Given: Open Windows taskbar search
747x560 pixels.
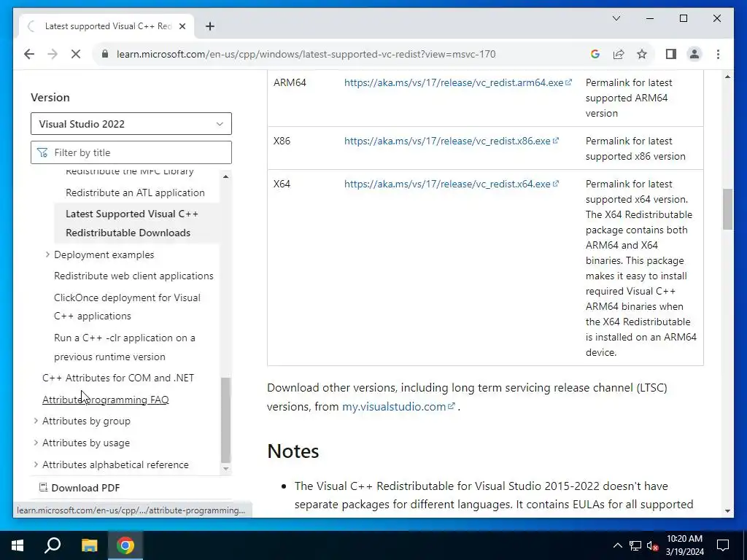Looking at the screenshot, I should pyautogui.click(x=53, y=545).
